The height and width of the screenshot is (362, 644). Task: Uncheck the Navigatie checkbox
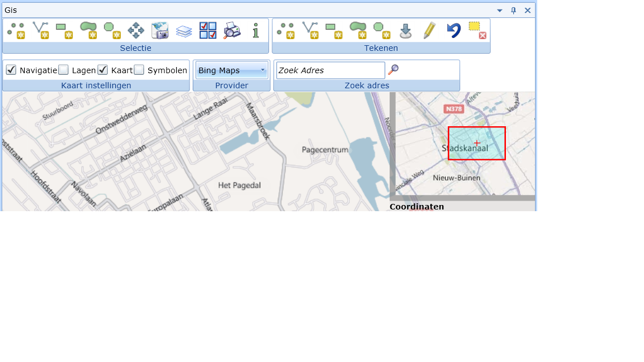pos(11,70)
